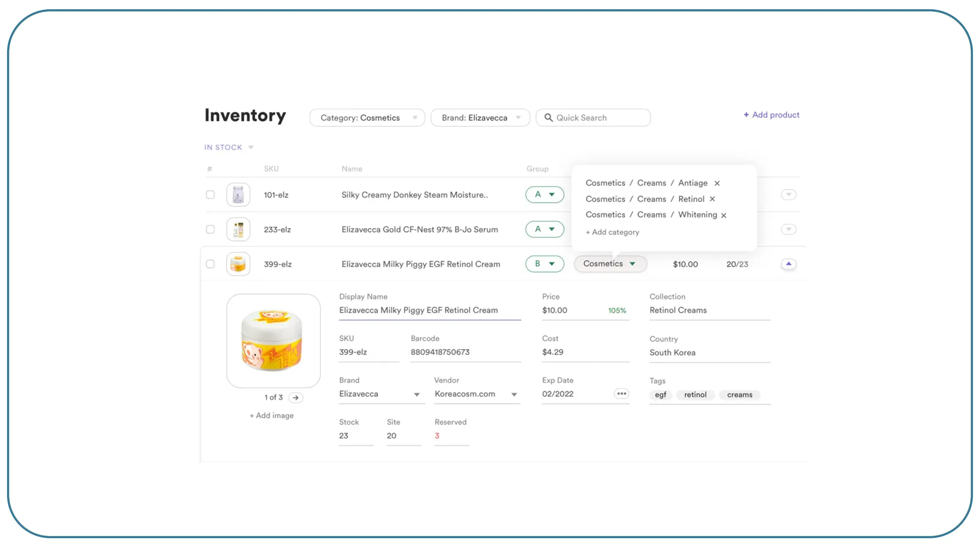Open the Exp Date three-dots options
The height and width of the screenshot is (547, 980).
point(622,393)
